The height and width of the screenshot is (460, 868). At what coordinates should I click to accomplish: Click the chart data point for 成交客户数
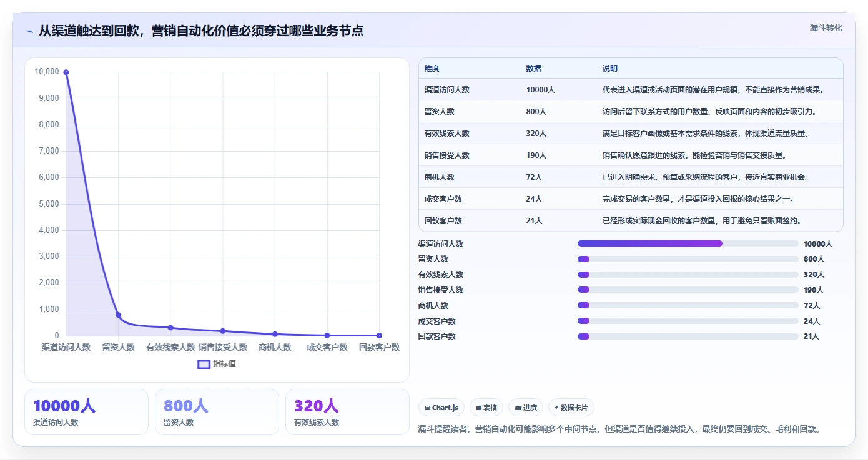click(x=327, y=335)
